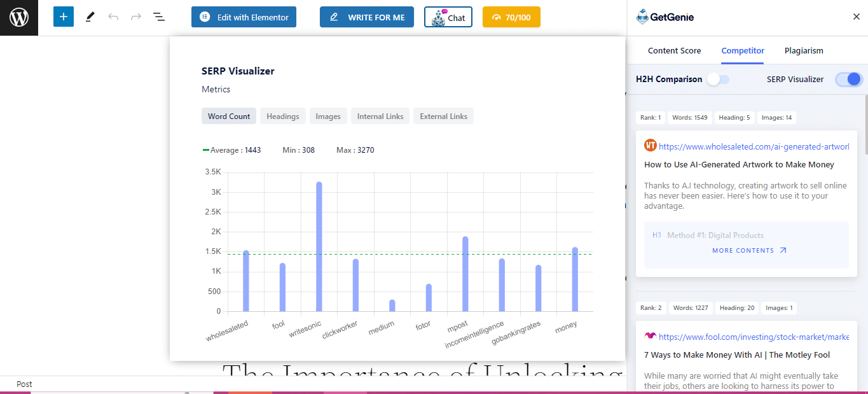Screen dimensions: 868x394
Task: Click 'How to Use AI-Generated Artwork' title
Action: click(739, 165)
